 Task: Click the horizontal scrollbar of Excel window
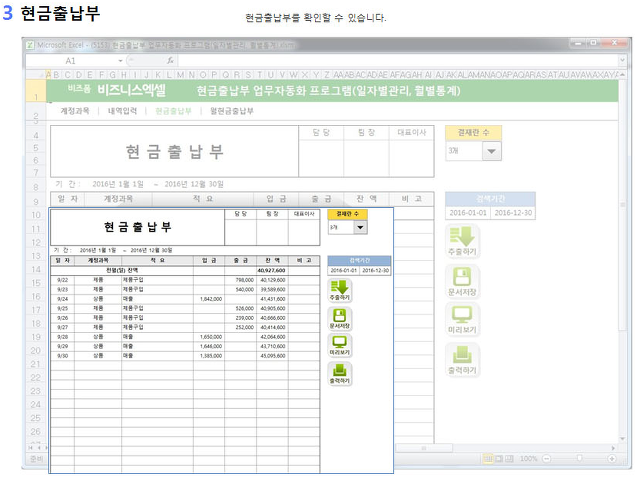424,448
